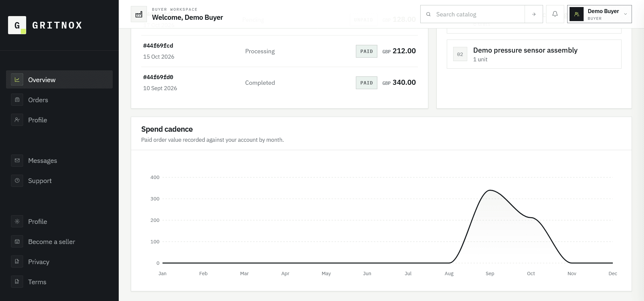Viewport: 644px width, 301px height.
Task: Select Demo pressure sensor assembly item
Action: coord(534,54)
